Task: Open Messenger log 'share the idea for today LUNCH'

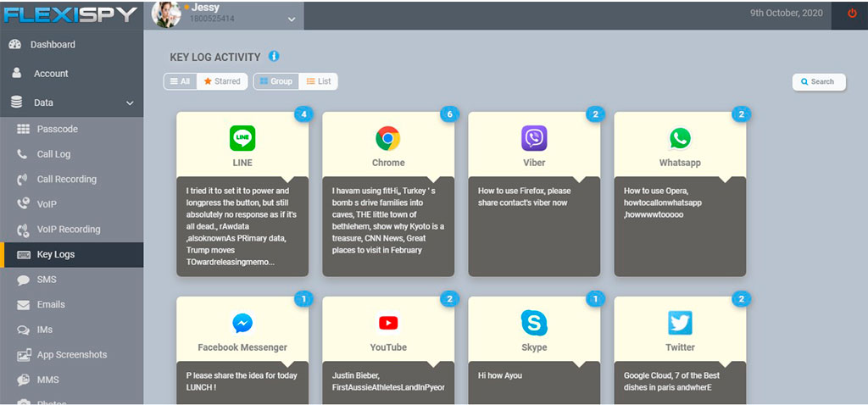Action: 242,383
